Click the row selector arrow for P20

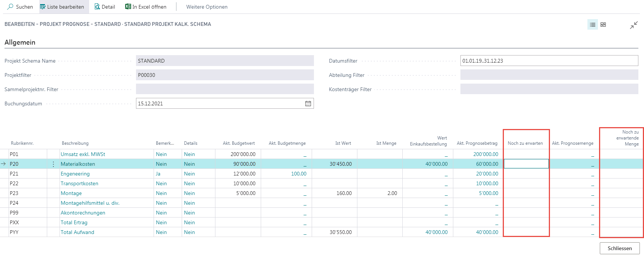[x=4, y=164]
